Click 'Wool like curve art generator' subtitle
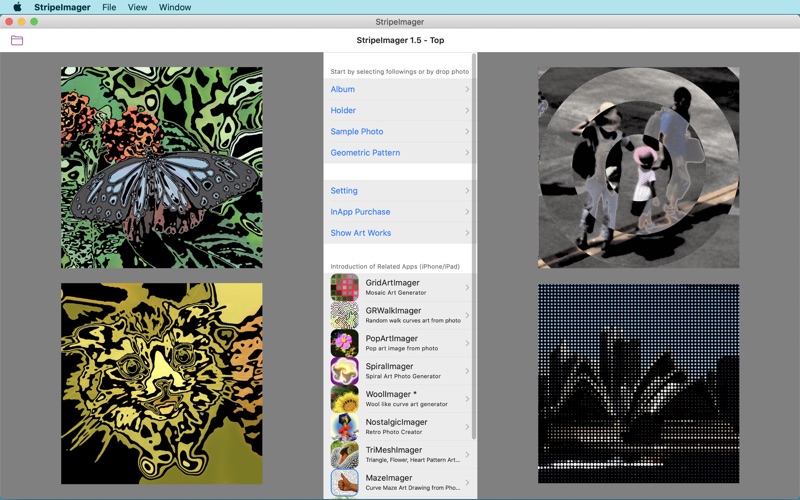The width and height of the screenshot is (800, 500). point(407,404)
